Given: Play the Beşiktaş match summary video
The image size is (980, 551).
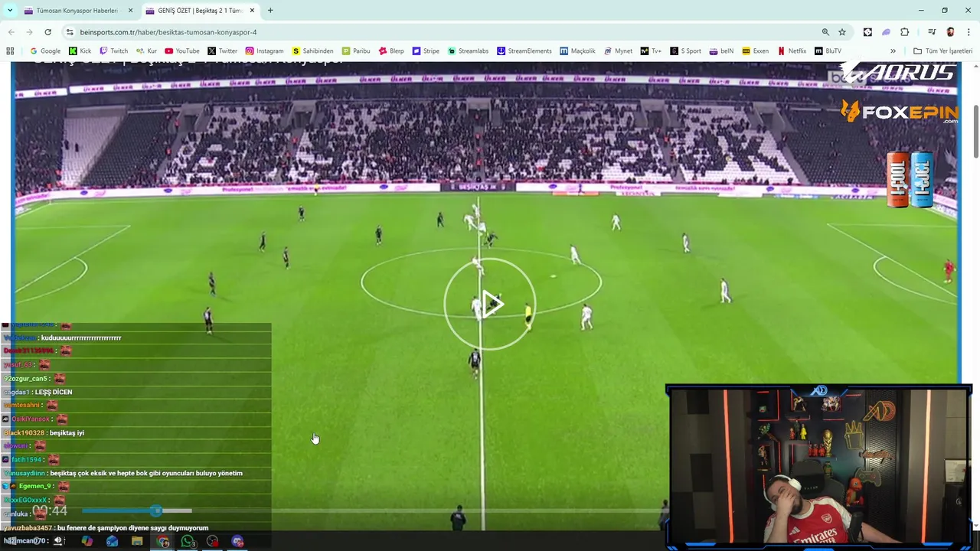Looking at the screenshot, I should click(490, 305).
